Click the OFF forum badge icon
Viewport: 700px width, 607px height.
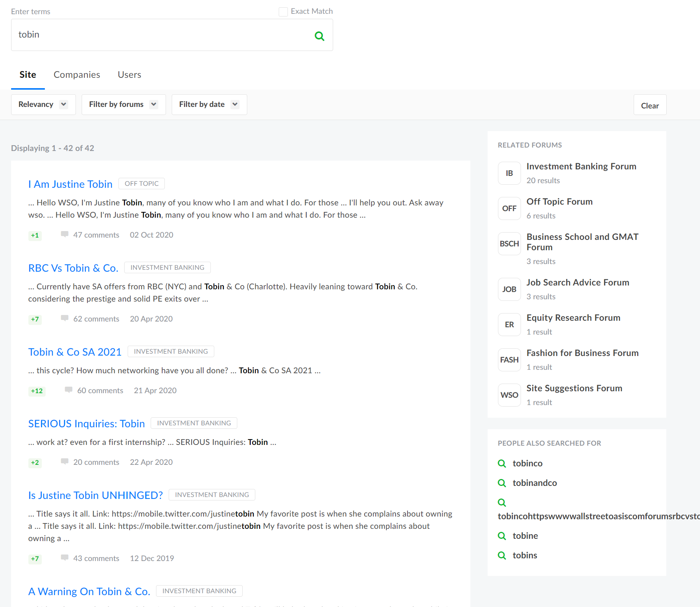[x=509, y=208]
